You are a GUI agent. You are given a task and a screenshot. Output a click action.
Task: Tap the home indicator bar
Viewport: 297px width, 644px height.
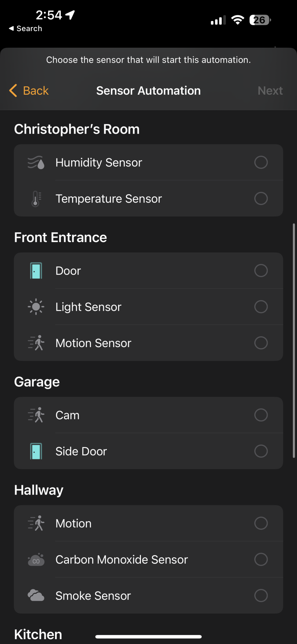(x=148, y=637)
